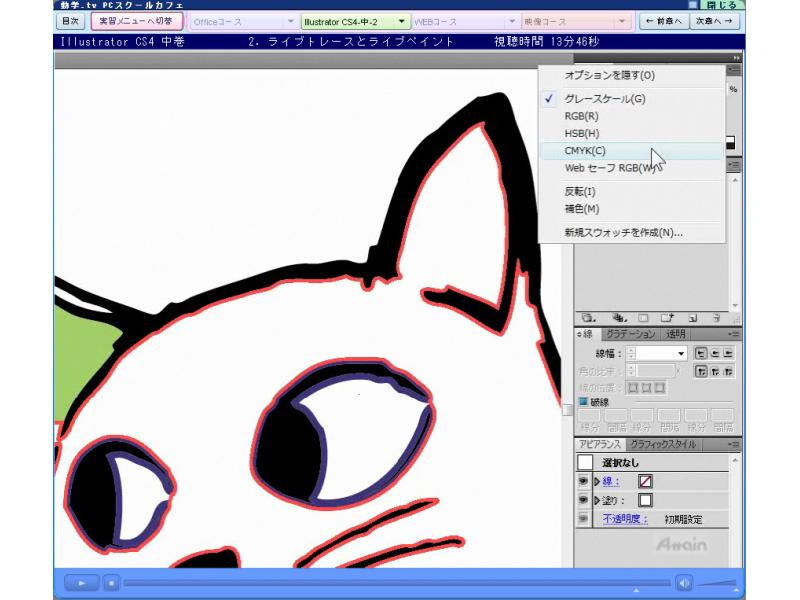
Task: Toggle visibility eye for the 塗り fill row
Action: tap(584, 500)
